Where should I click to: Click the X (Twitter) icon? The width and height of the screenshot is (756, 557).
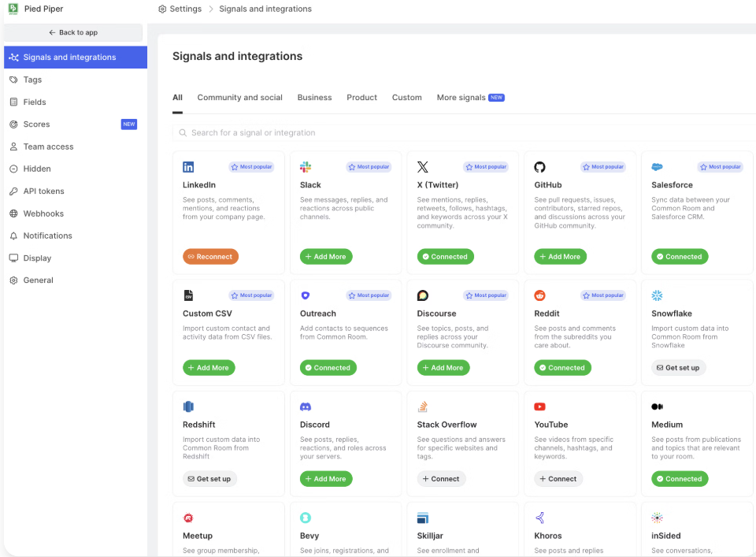[422, 166]
